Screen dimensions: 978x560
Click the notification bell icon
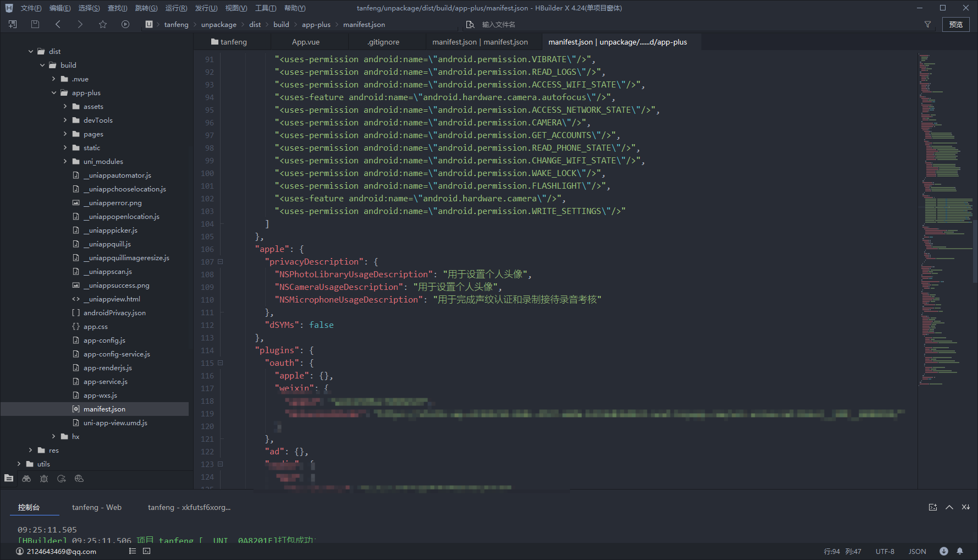click(960, 551)
